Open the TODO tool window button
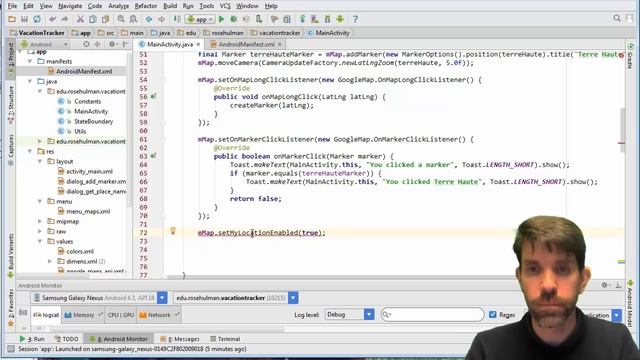 66,339
